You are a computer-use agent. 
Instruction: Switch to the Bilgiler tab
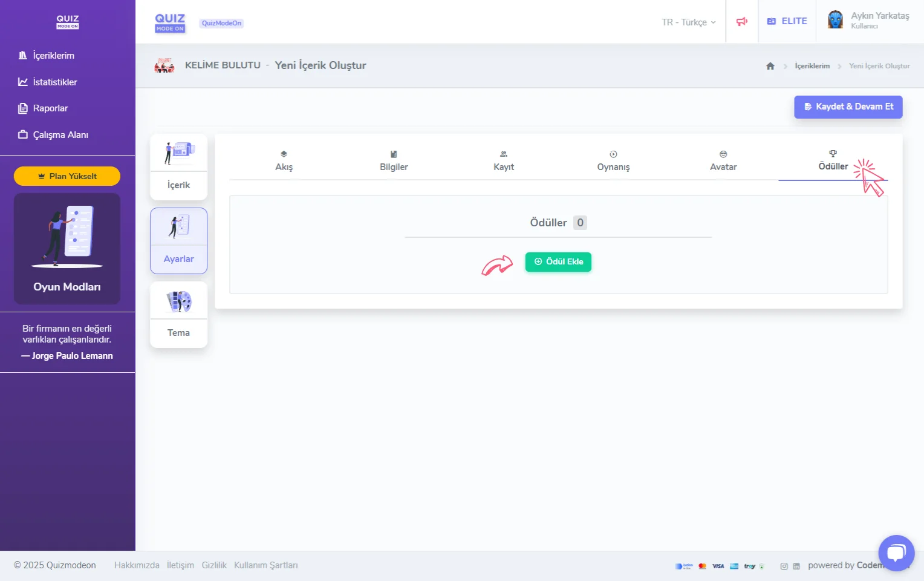tap(394, 161)
